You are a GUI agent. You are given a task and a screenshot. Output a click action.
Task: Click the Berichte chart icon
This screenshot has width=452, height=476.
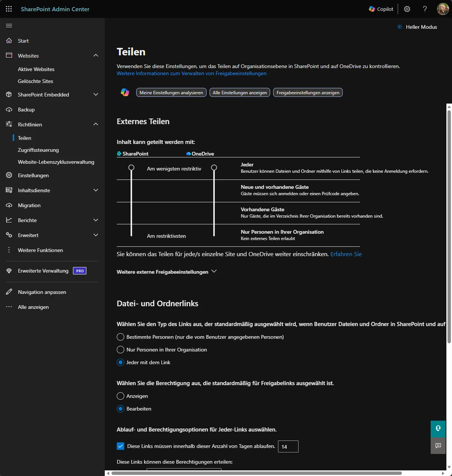9,220
